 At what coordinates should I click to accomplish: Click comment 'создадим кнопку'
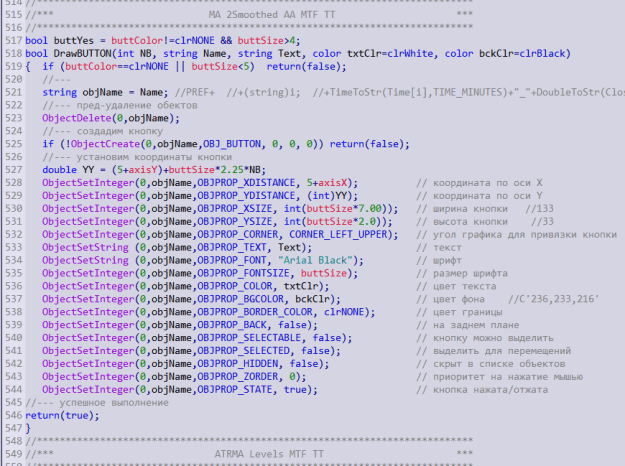[x=120, y=131]
